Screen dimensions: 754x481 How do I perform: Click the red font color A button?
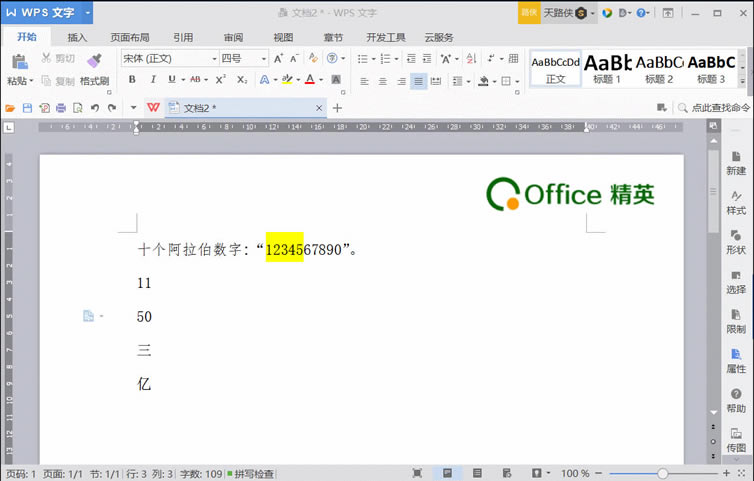point(310,79)
